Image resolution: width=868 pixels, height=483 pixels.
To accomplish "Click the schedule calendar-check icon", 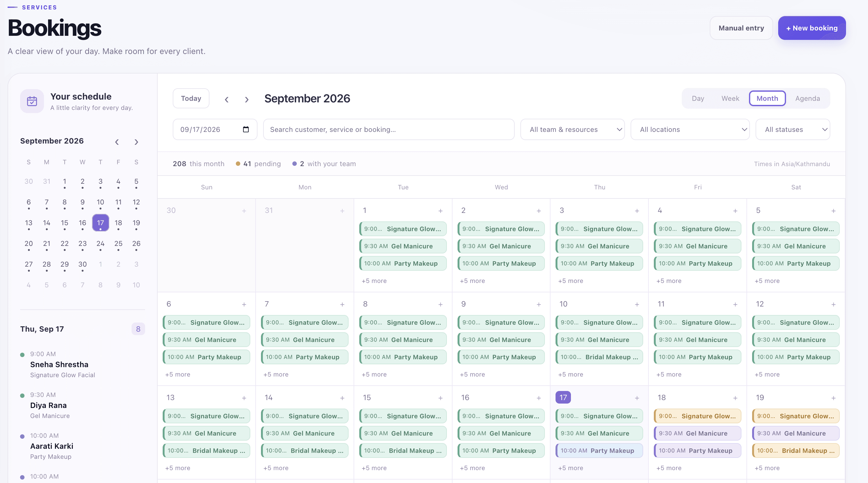I will 32,101.
